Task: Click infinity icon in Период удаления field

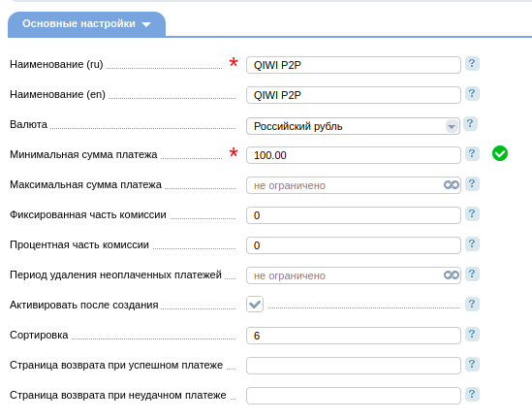Action: (452, 275)
